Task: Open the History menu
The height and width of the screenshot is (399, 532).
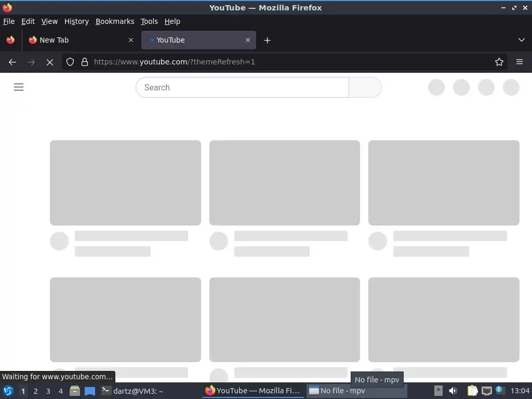Action: pyautogui.click(x=77, y=21)
